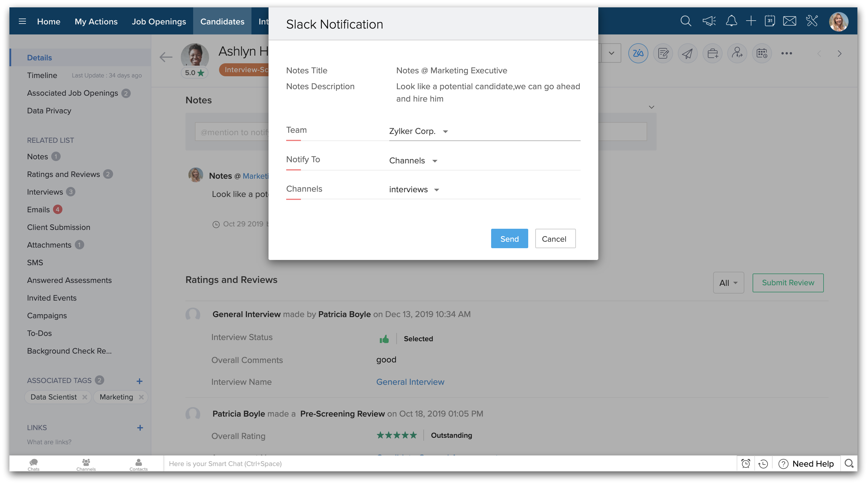Open the announcements megaphone icon

click(709, 21)
